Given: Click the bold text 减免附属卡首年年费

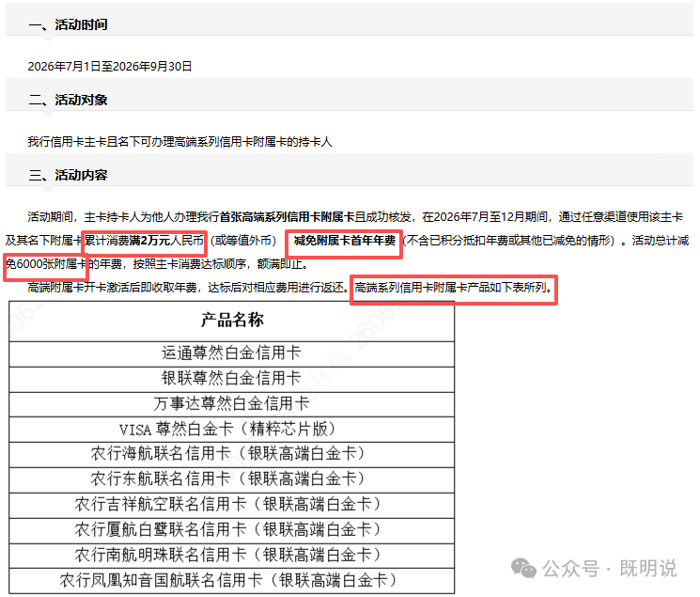Looking at the screenshot, I should tap(345, 241).
